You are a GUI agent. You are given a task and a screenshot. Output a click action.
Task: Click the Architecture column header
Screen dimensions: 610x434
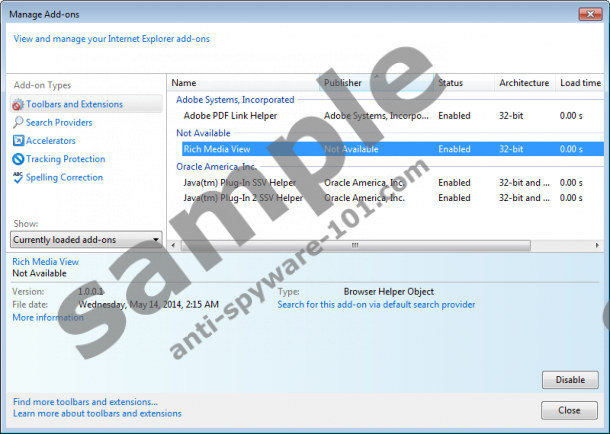(524, 83)
